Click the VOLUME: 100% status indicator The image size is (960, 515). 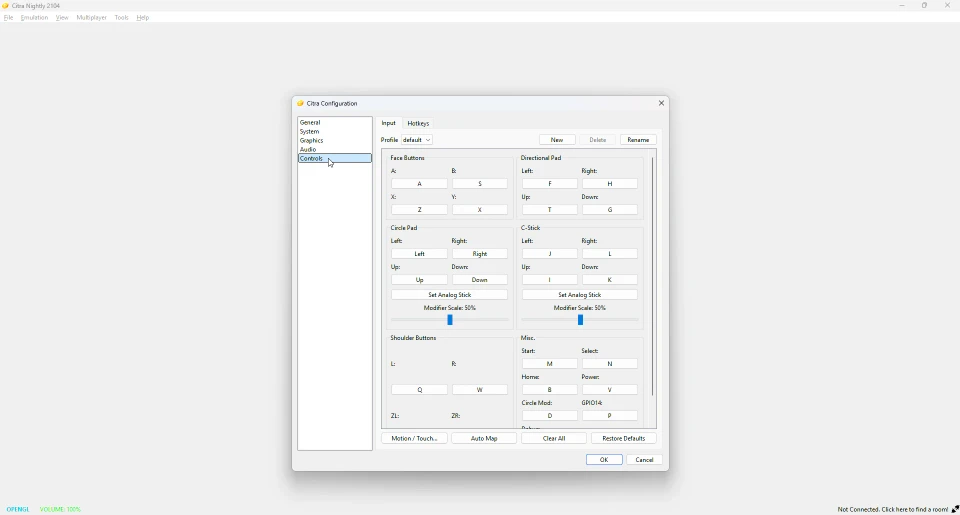[x=60, y=509]
